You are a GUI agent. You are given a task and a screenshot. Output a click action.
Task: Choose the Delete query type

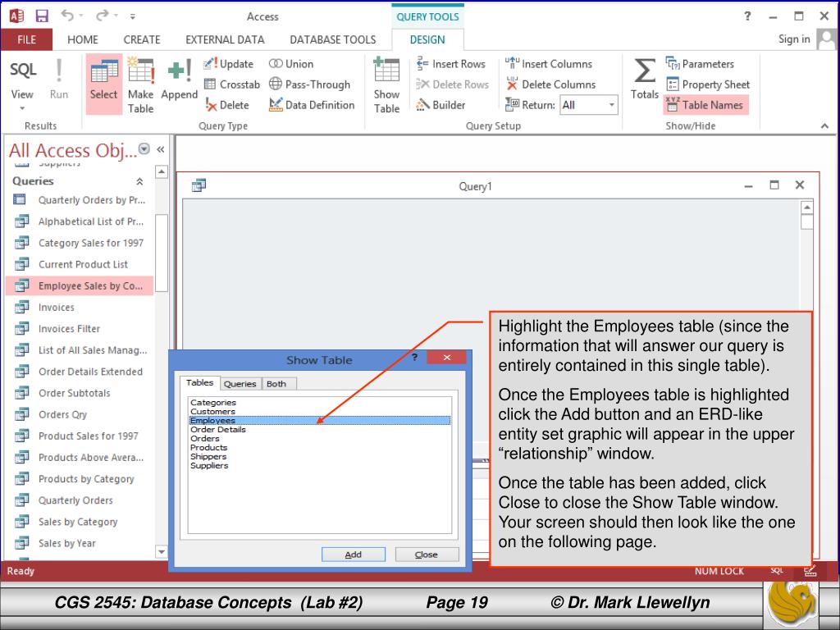click(x=226, y=105)
